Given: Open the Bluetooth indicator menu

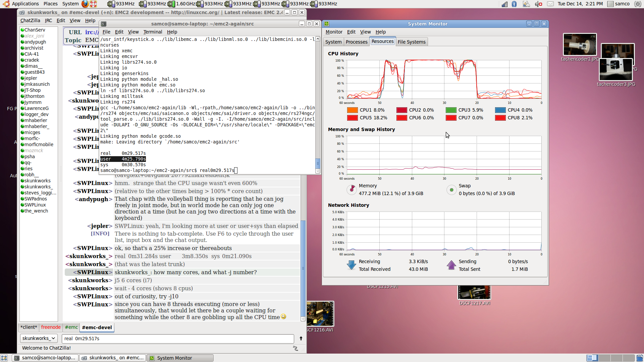Looking at the screenshot, I should (x=514, y=4).
